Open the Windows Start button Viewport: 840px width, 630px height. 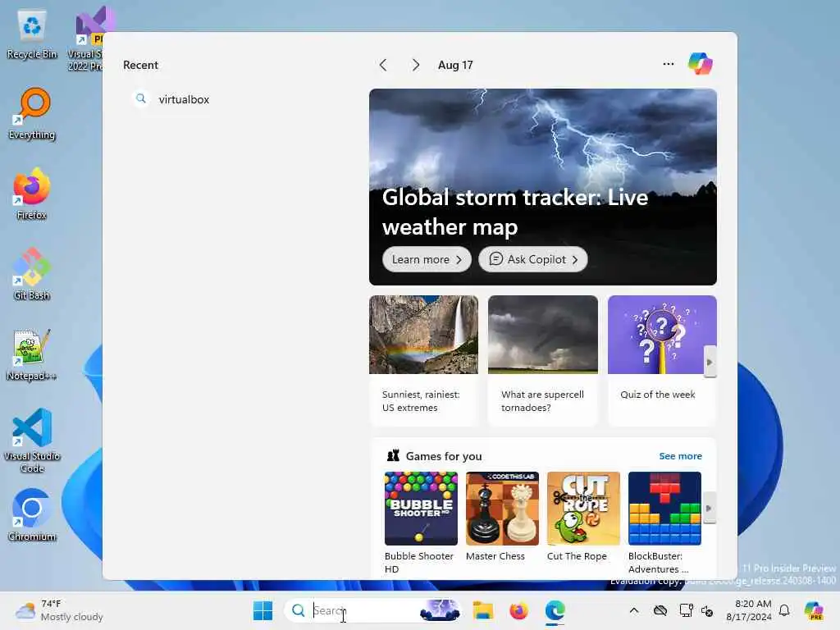point(262,610)
